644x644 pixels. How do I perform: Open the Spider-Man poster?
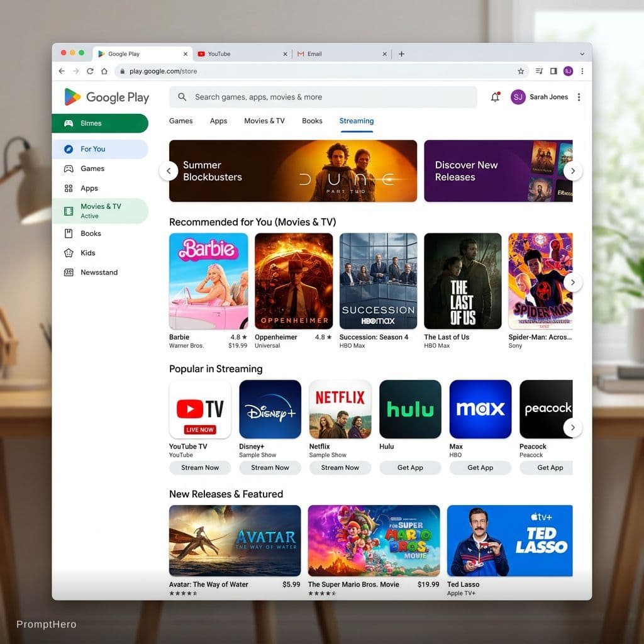[x=540, y=281]
